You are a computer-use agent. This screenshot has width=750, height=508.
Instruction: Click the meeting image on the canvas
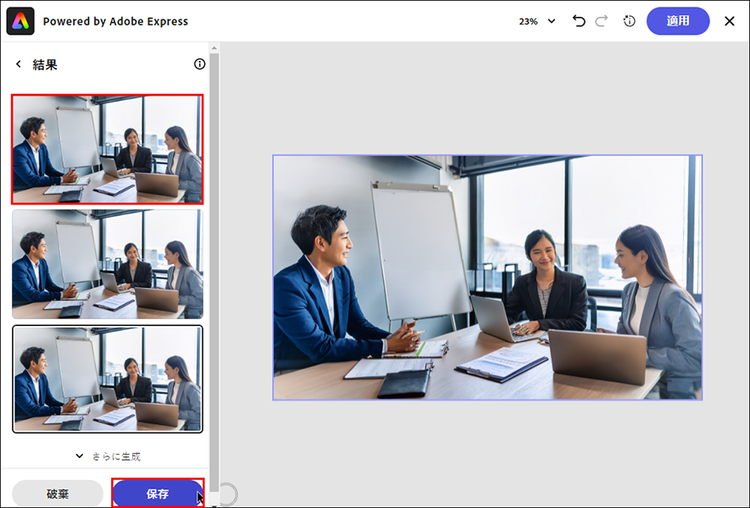487,277
